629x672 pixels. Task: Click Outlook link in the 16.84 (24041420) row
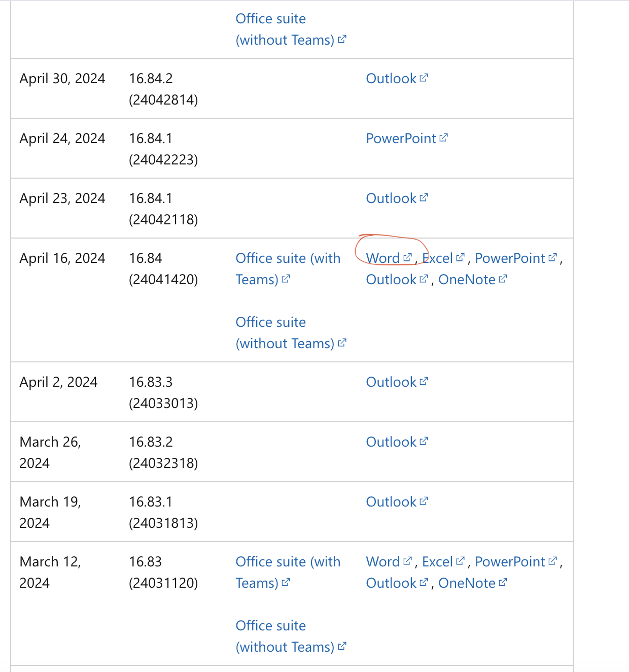391,280
